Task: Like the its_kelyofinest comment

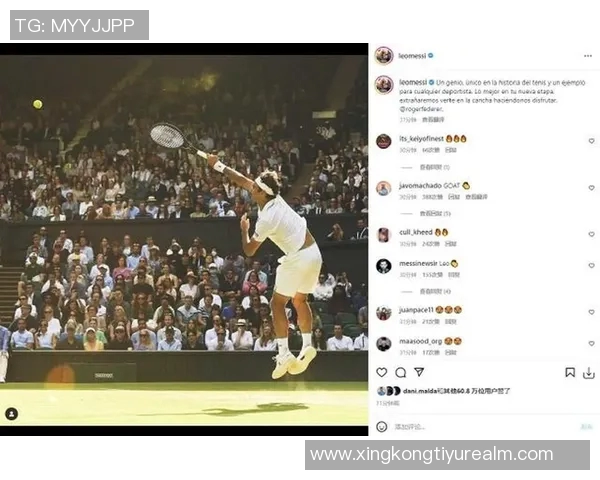Action: click(591, 141)
